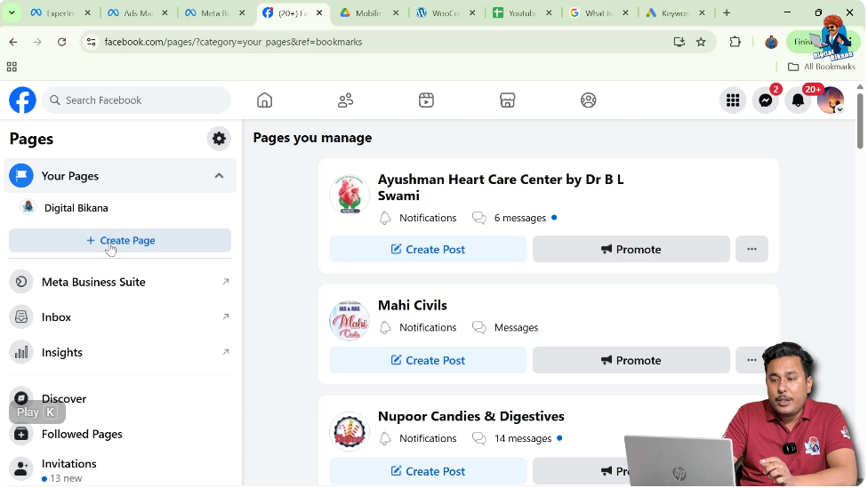
Task: View site information icon in address bar
Action: (x=92, y=42)
